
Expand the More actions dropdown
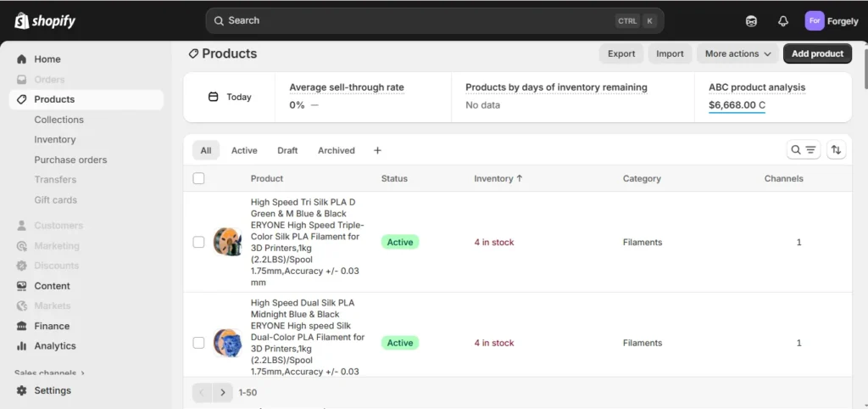(738, 53)
